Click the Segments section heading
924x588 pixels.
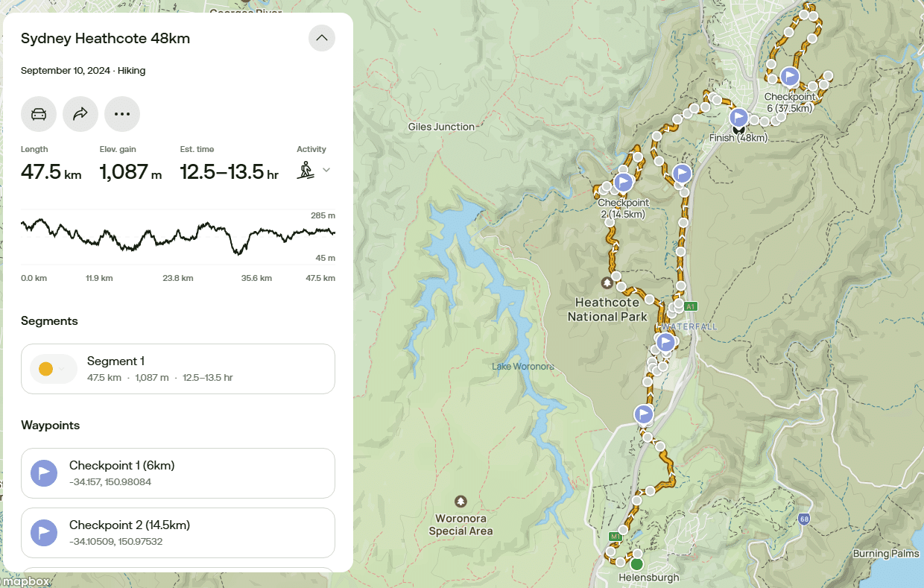coord(49,321)
